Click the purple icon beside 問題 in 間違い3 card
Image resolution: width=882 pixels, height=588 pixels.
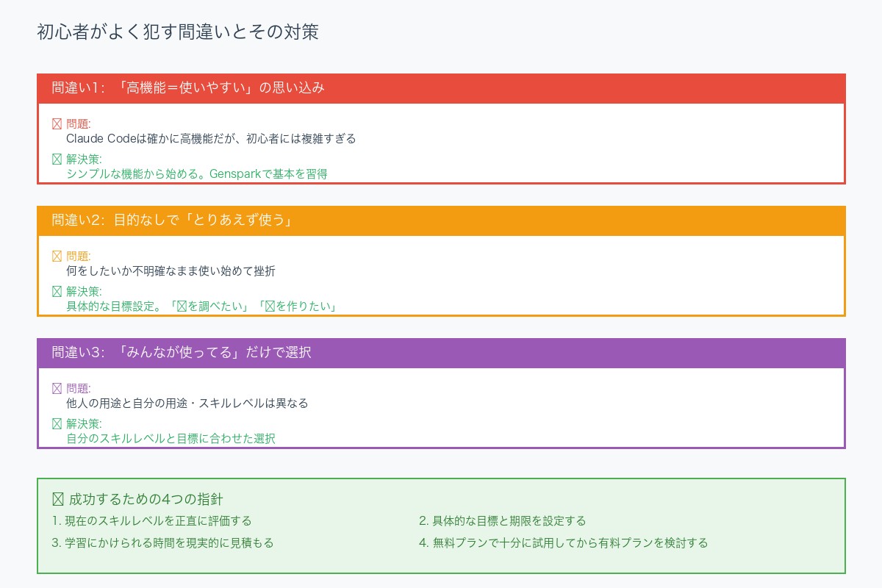(57, 389)
